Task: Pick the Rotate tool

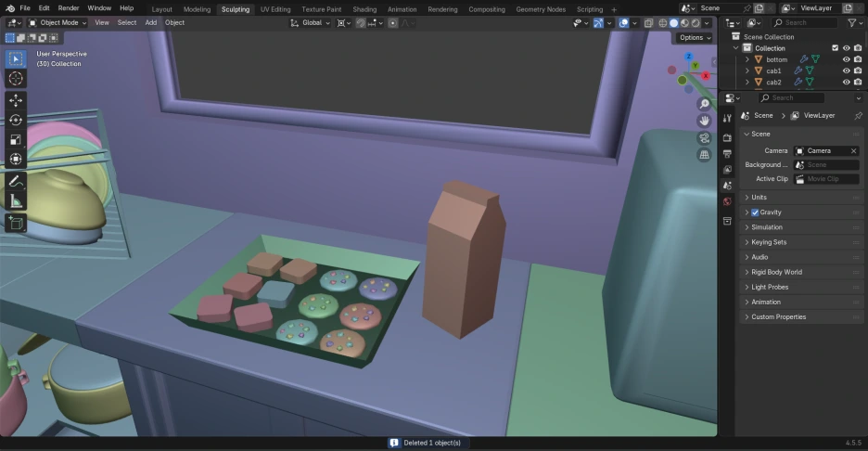Action: click(16, 120)
